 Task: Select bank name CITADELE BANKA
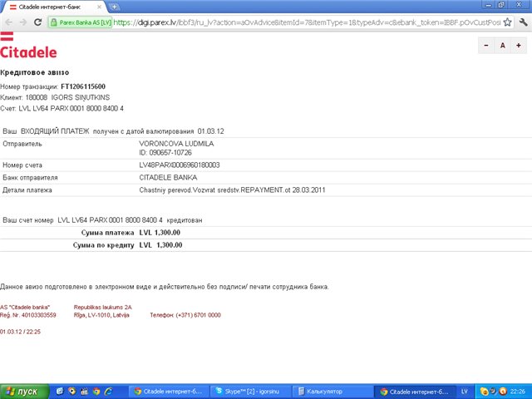(x=168, y=177)
